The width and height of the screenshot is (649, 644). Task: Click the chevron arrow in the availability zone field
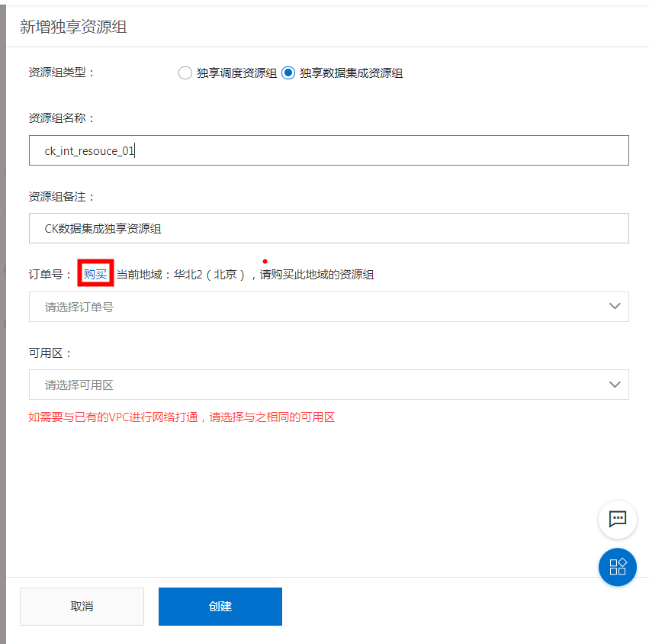pyautogui.click(x=615, y=385)
